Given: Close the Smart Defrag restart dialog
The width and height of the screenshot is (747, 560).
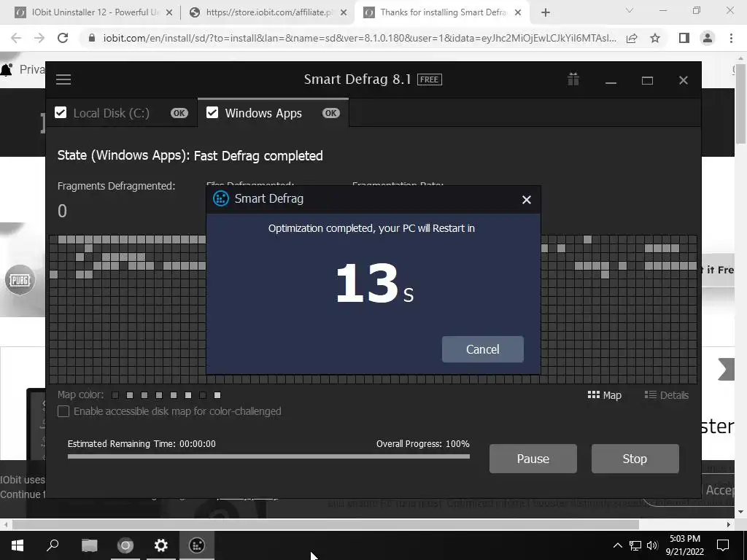Looking at the screenshot, I should (x=527, y=200).
